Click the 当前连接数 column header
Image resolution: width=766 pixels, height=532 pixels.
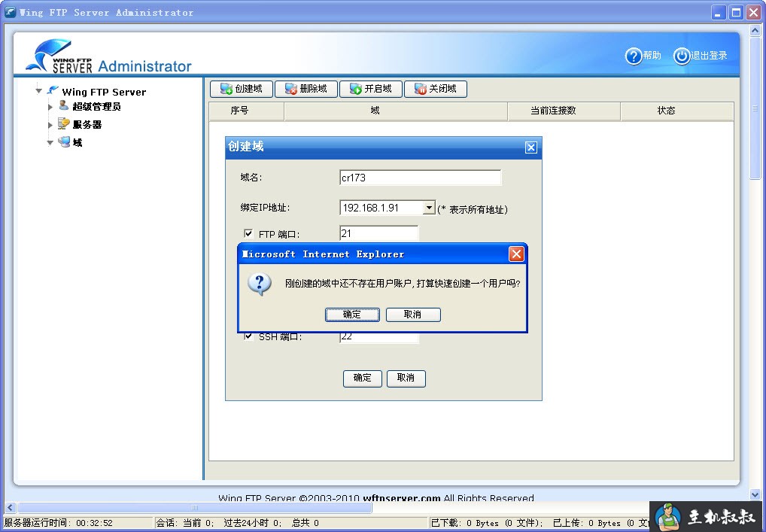pyautogui.click(x=564, y=111)
